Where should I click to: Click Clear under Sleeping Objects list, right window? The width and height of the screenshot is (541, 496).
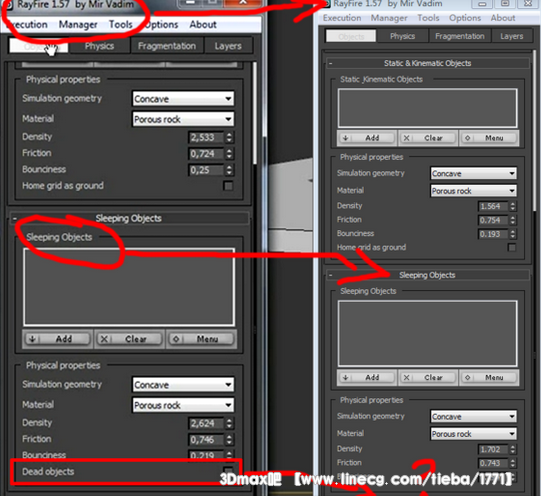click(x=428, y=378)
